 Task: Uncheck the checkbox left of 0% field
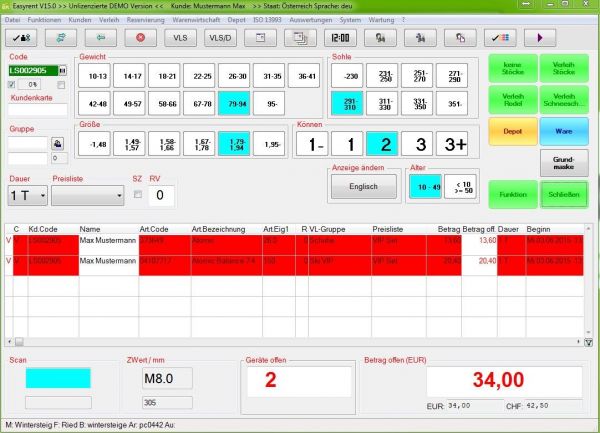pos(12,84)
